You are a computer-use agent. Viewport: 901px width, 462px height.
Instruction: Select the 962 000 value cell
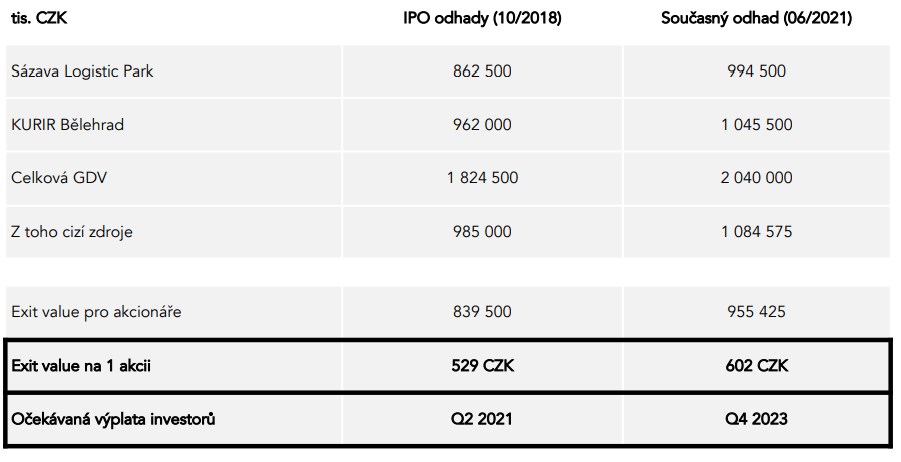(482, 125)
